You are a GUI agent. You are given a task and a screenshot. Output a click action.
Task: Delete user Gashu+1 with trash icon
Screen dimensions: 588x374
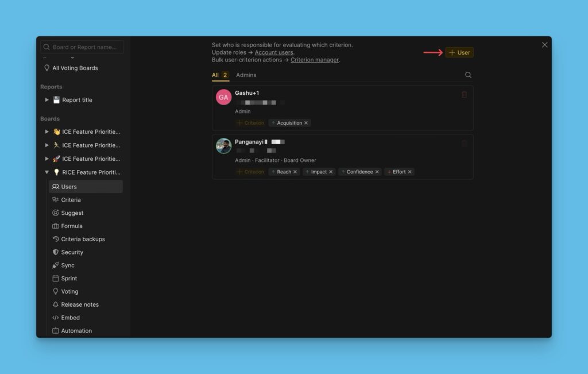coord(464,95)
